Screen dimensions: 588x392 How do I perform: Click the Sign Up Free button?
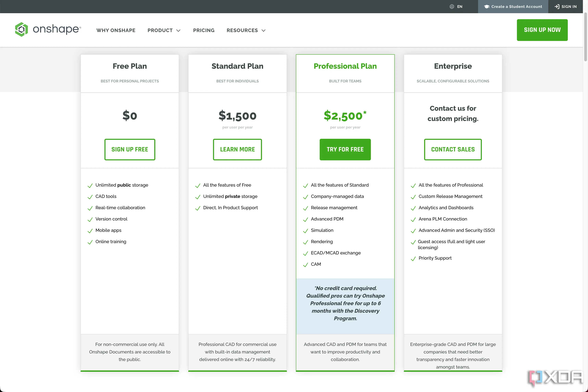click(x=130, y=150)
